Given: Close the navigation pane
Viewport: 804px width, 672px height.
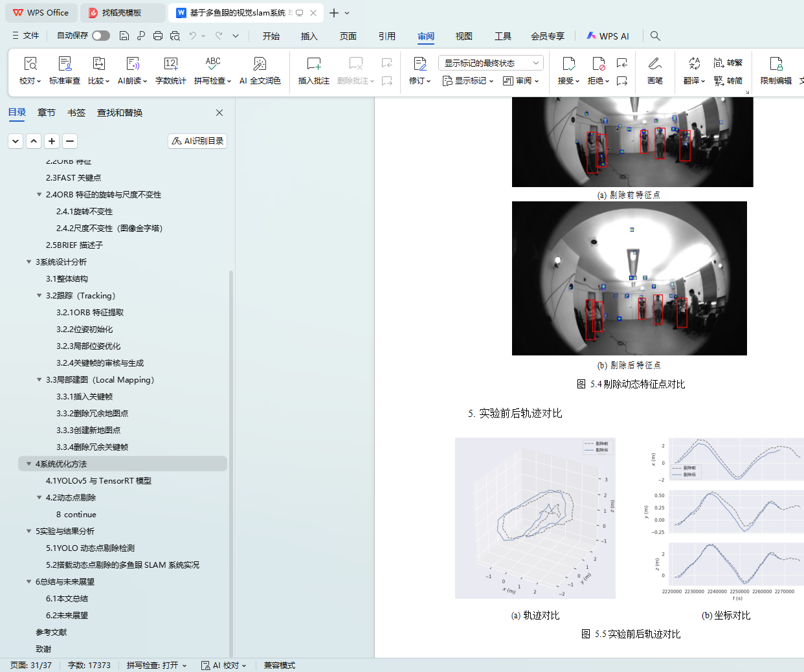Looking at the screenshot, I should 219,113.
